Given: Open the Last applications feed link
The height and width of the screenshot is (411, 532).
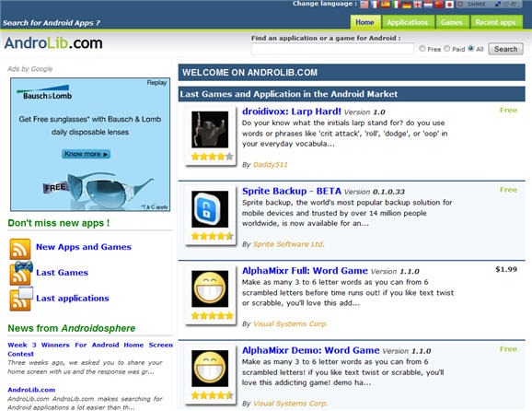Looking at the screenshot, I should click(73, 299).
